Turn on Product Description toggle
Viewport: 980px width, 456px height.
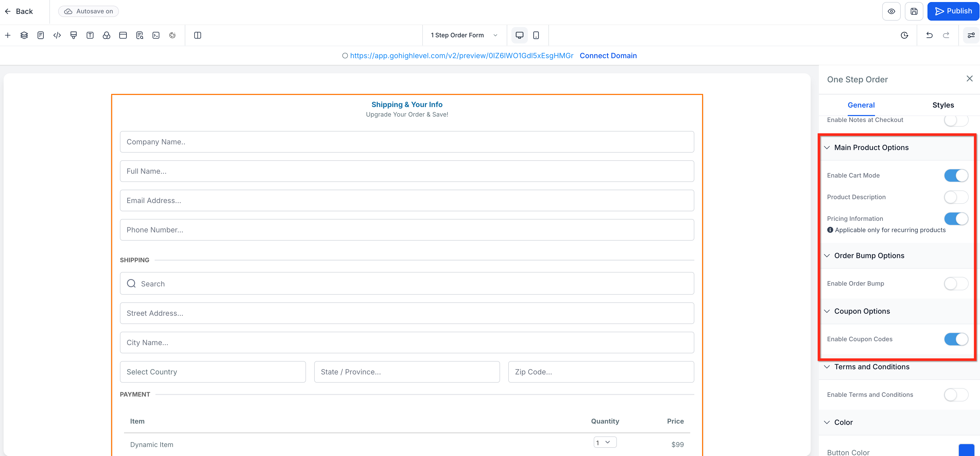click(956, 197)
